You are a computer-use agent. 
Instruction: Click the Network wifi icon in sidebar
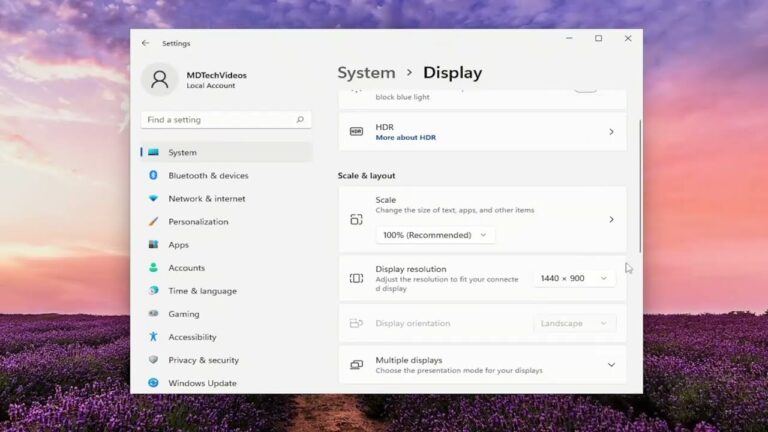click(x=153, y=198)
